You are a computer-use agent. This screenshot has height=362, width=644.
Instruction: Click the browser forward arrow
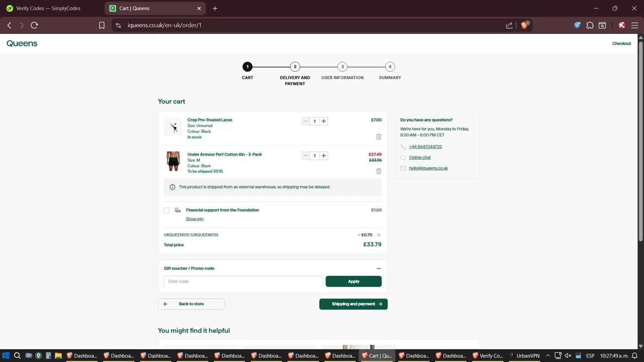(21, 25)
